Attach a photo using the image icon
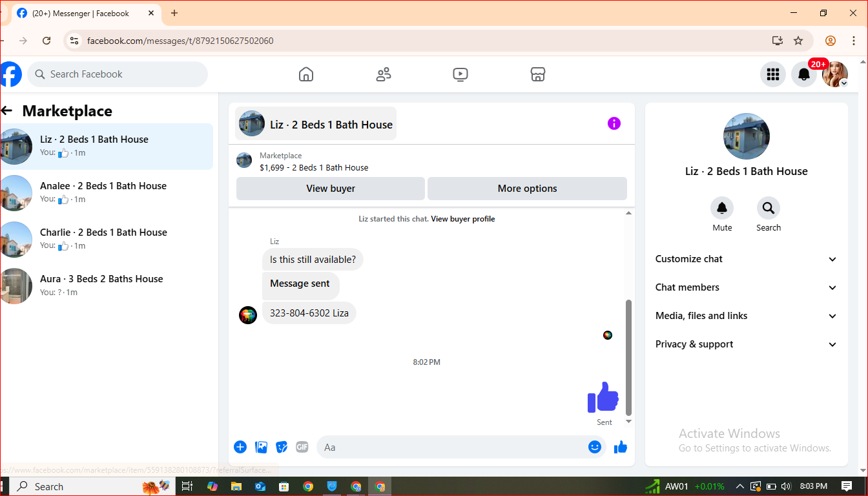The width and height of the screenshot is (868, 496). (x=261, y=447)
